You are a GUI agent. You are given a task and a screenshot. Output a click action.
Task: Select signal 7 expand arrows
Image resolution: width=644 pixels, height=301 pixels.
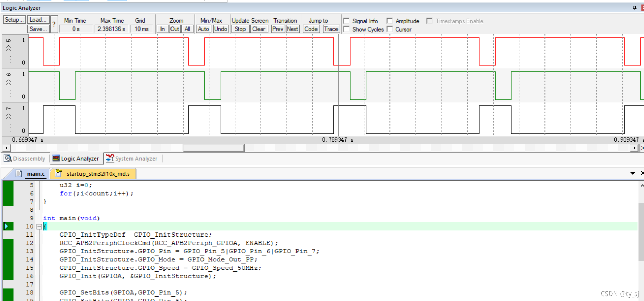click(x=9, y=116)
